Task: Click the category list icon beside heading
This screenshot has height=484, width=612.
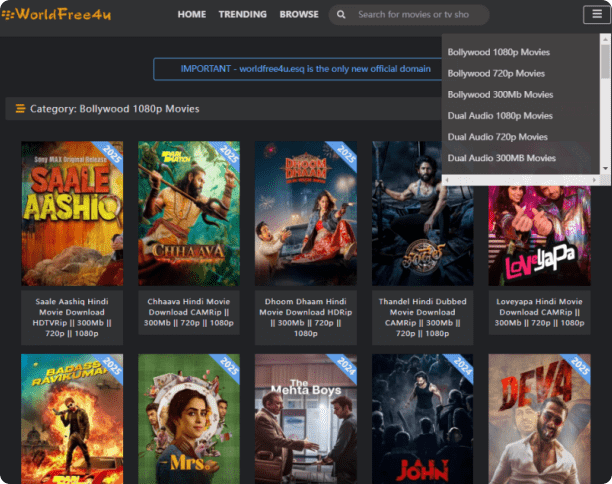Action: click(x=19, y=109)
